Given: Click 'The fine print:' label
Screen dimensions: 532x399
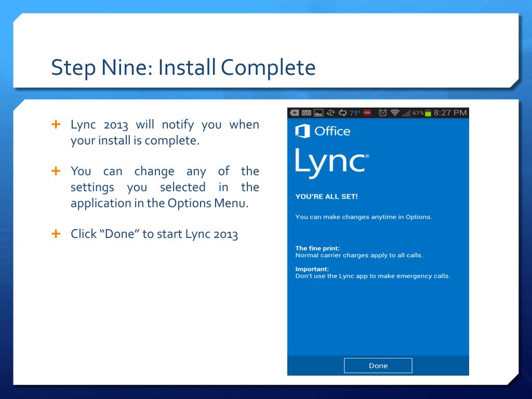Looking at the screenshot, I should click(317, 248).
